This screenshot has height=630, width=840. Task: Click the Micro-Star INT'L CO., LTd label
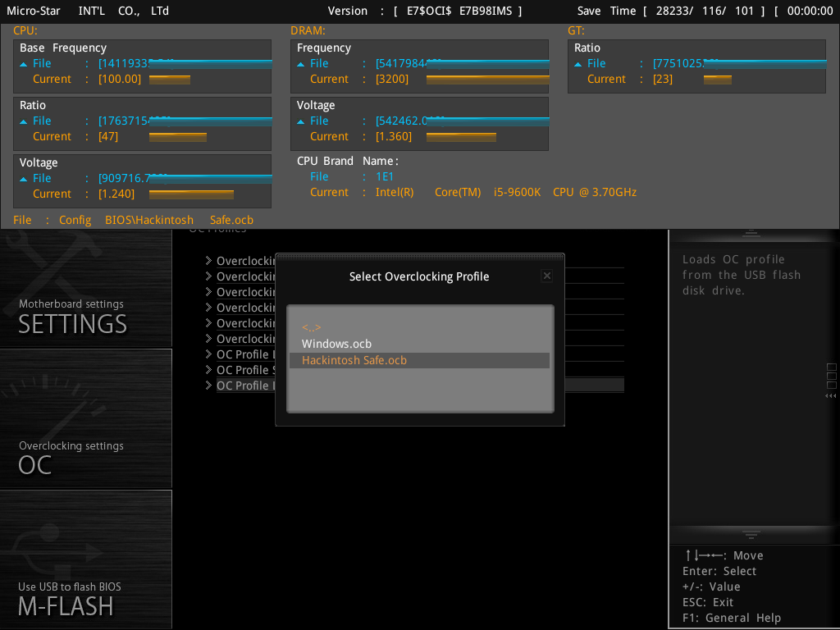click(88, 11)
